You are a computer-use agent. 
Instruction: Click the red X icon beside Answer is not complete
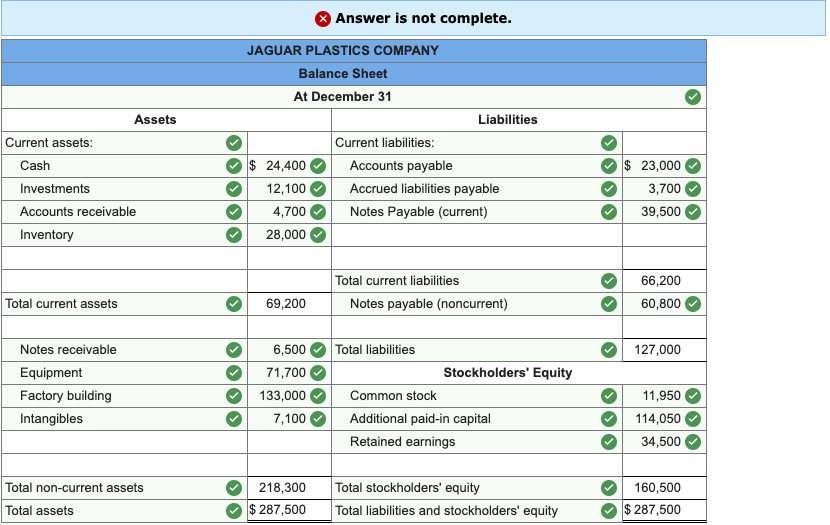click(x=323, y=19)
